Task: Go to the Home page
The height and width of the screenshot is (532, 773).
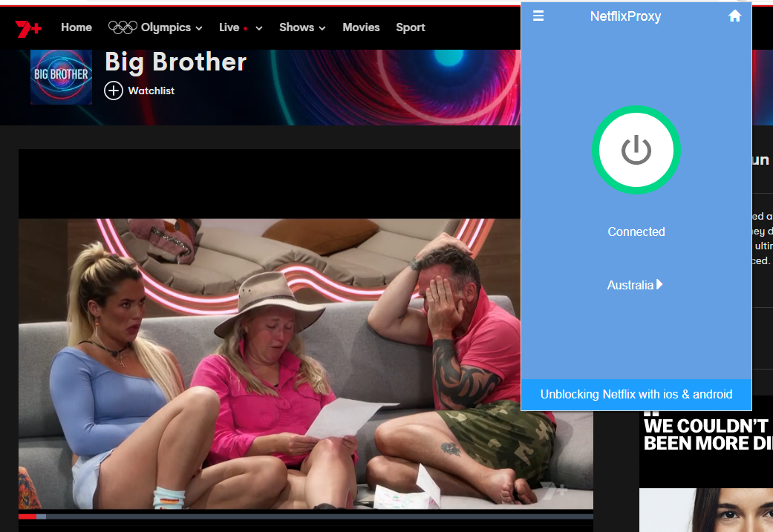Action: pyautogui.click(x=76, y=27)
